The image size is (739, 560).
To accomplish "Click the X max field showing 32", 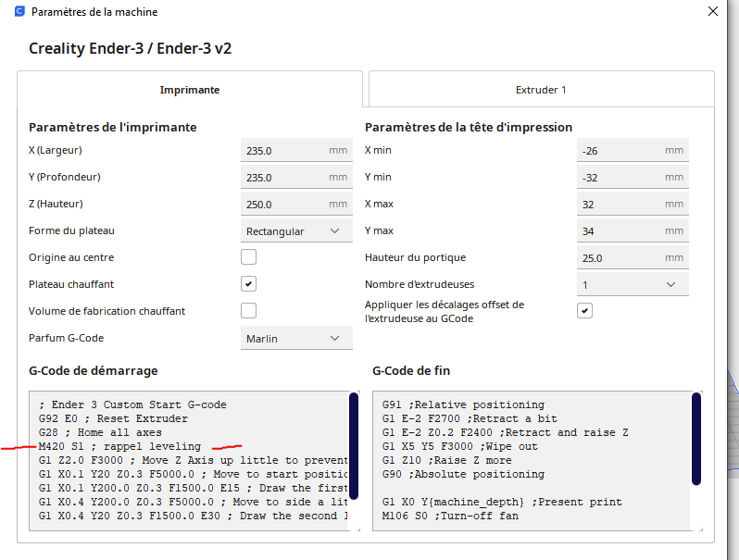I will coord(633,205).
